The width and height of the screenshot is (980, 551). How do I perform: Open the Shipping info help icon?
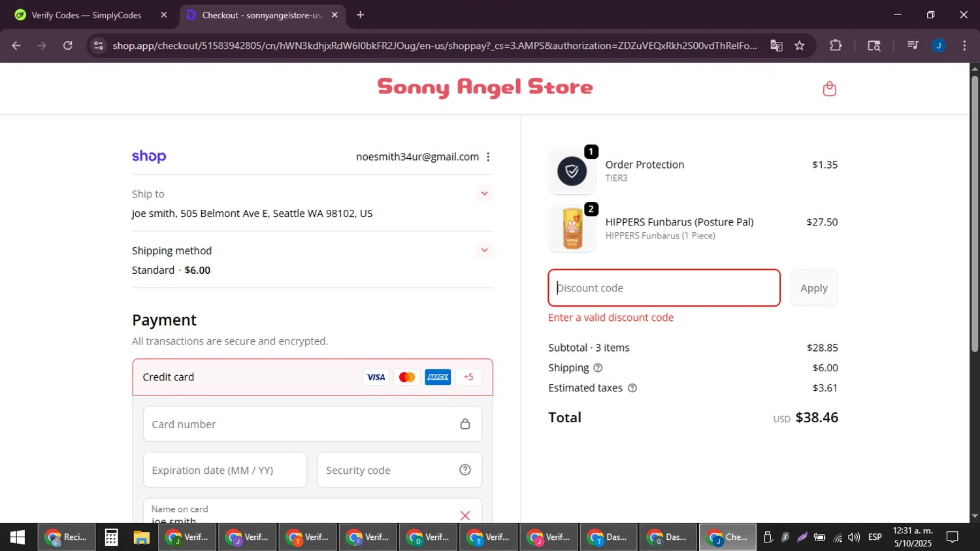pos(598,368)
